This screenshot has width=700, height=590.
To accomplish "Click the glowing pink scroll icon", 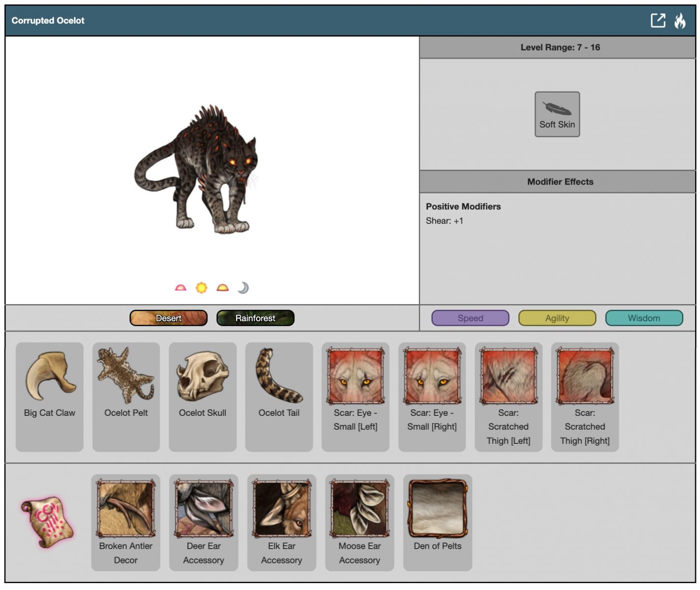I will click(x=47, y=522).
